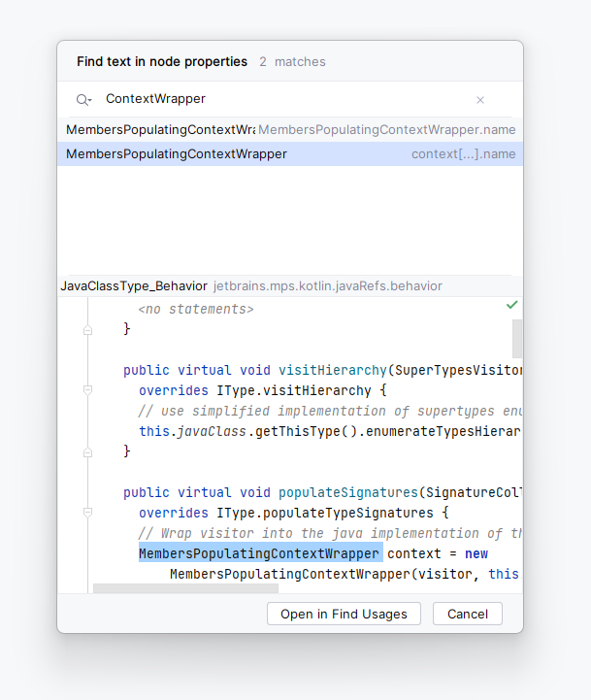Click the '2 matches' counter label
This screenshot has height=700, width=591.
[292, 62]
